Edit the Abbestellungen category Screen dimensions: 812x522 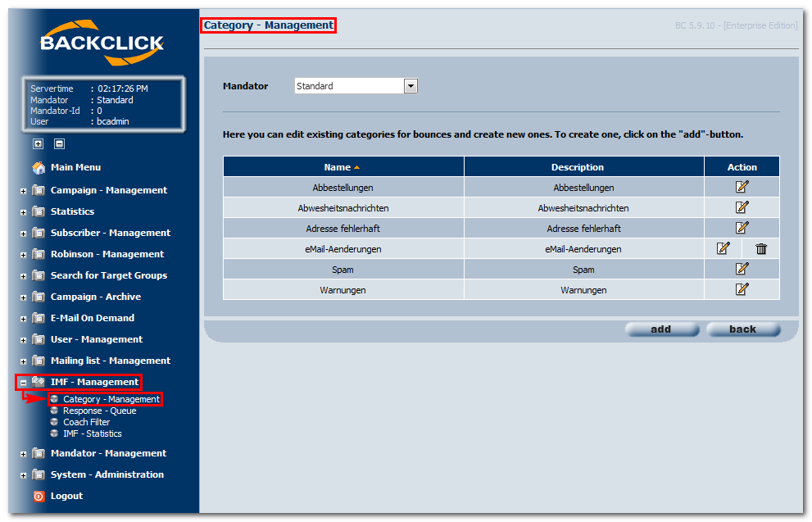742,187
